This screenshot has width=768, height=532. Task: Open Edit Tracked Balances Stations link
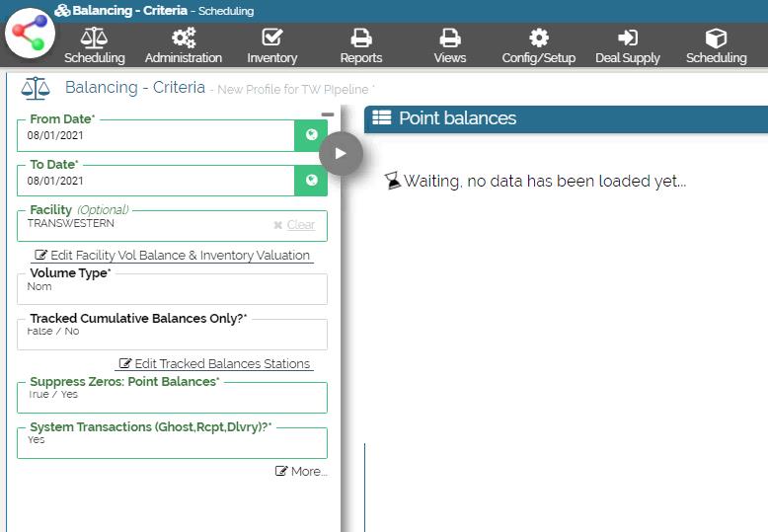click(215, 363)
